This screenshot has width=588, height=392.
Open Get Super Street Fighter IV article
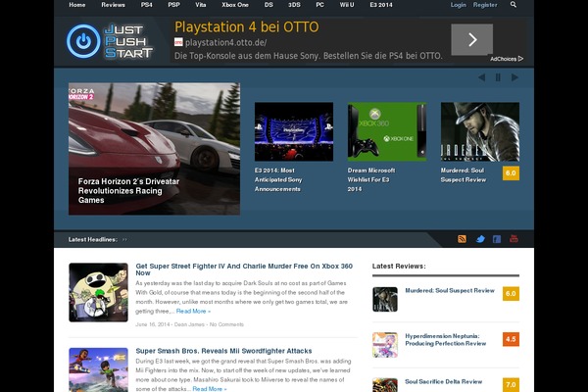(x=244, y=269)
